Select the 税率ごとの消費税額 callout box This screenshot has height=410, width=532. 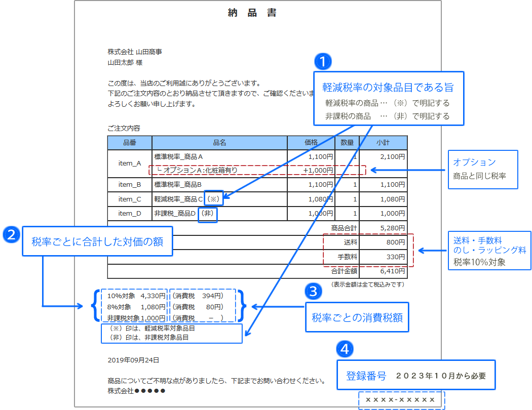coord(357,318)
